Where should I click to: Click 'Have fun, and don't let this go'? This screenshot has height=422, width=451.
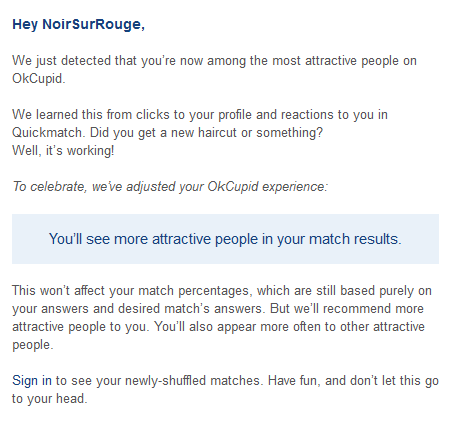353,381
